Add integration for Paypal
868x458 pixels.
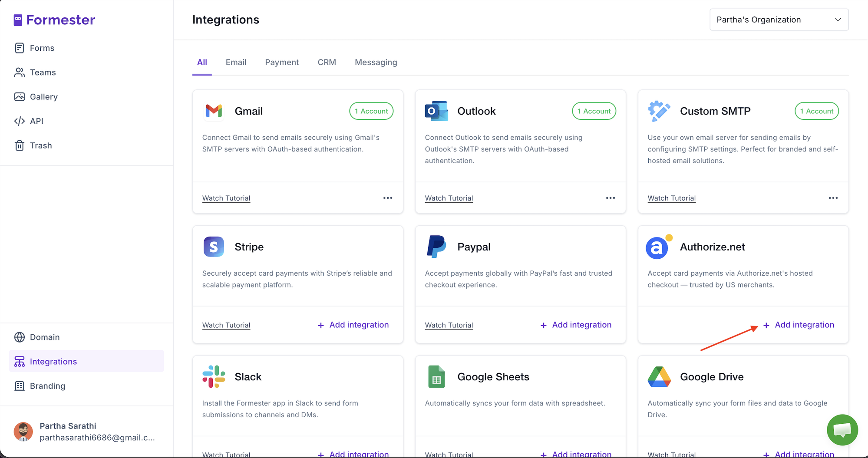coord(576,325)
